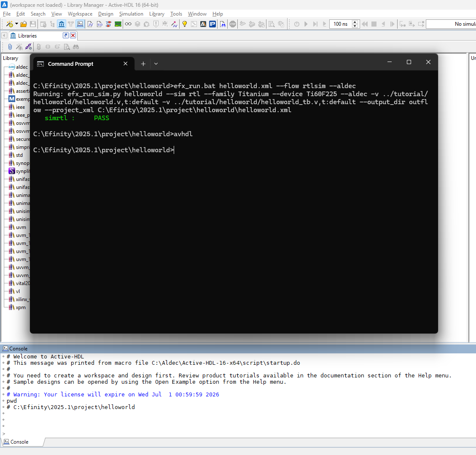Click the infinity-glasses toolbar icon
This screenshot has width=476, height=455.
click(x=128, y=24)
